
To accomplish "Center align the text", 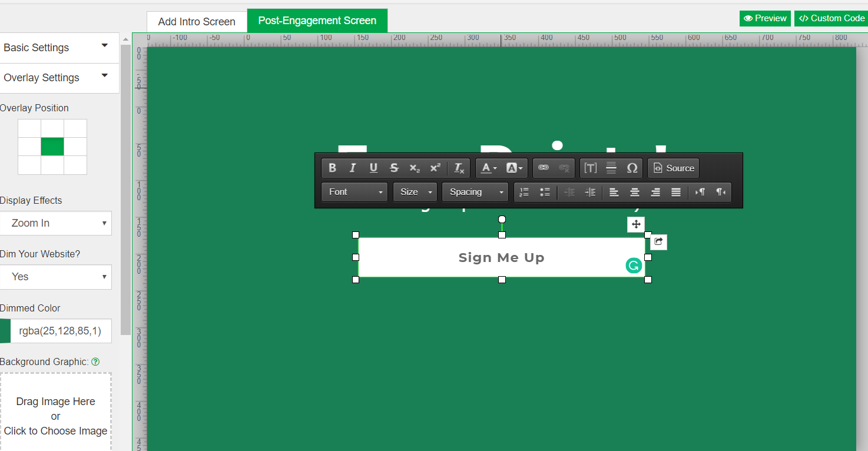I will tap(635, 192).
